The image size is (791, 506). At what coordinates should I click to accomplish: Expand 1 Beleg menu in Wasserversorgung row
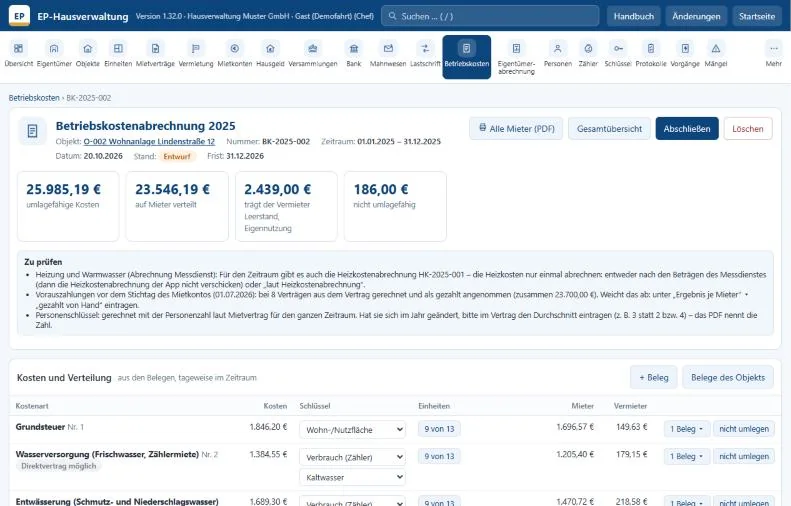687,456
